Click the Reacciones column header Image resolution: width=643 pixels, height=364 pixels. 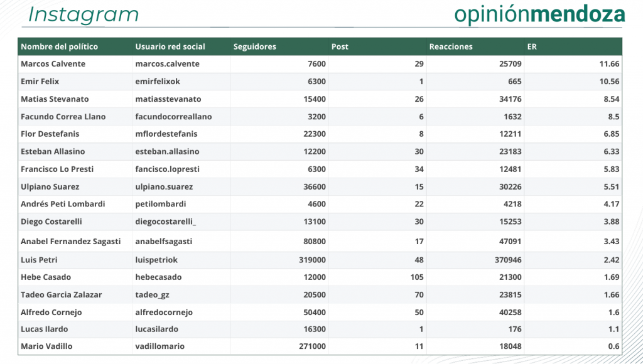point(451,46)
